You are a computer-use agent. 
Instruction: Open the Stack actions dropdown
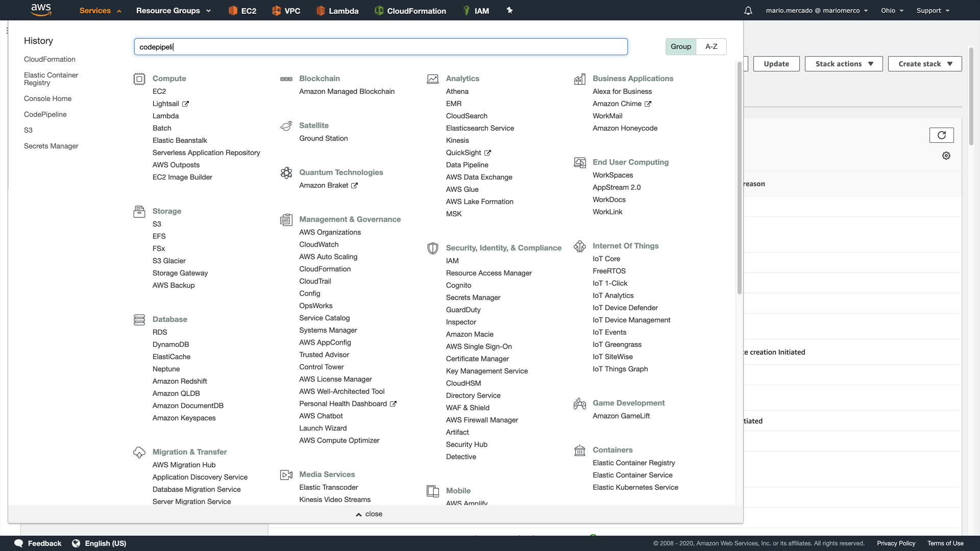[x=844, y=64]
